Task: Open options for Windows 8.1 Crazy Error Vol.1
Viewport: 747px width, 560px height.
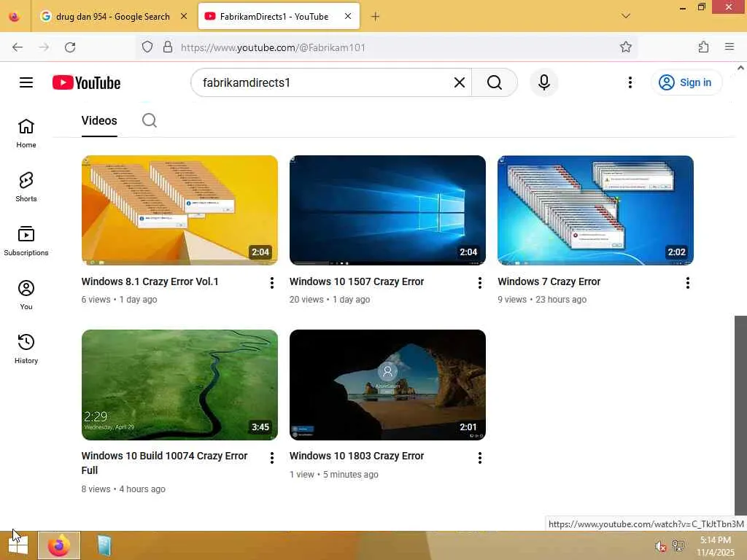Action: [271, 283]
